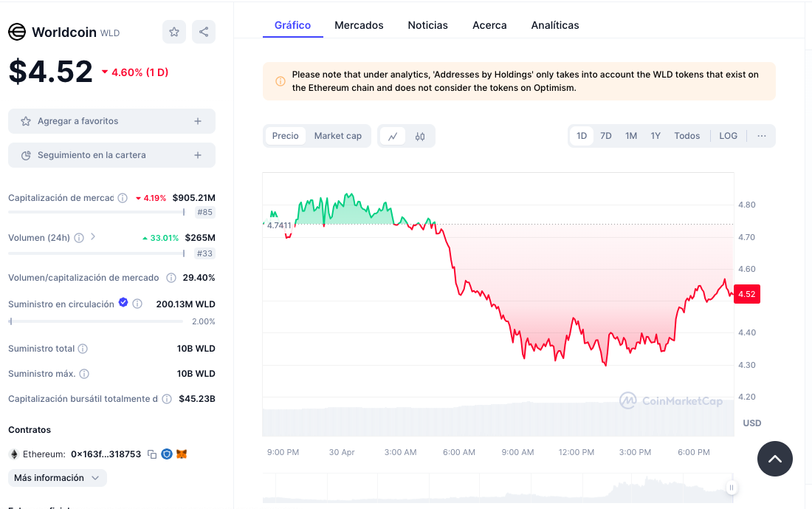Expand the Volumen (24h) chevron

[93, 237]
